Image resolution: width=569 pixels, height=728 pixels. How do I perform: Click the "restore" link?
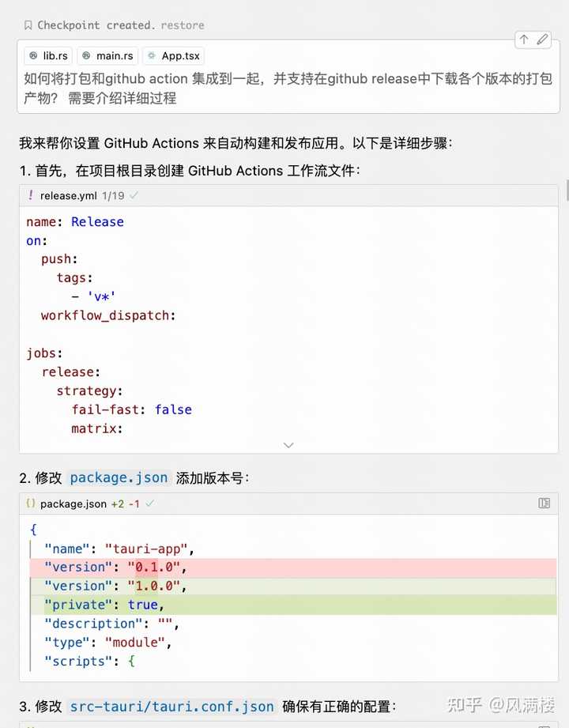click(x=183, y=25)
